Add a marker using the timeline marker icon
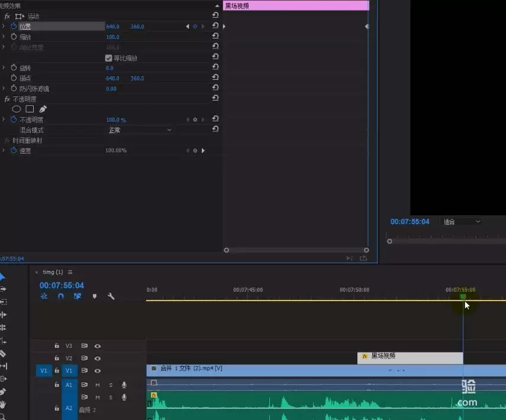506x420 pixels. [95, 296]
